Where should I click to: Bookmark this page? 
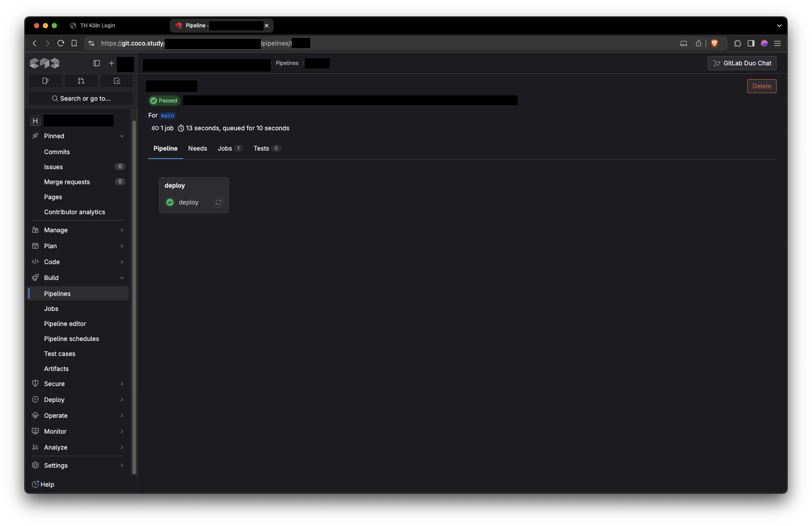(74, 43)
